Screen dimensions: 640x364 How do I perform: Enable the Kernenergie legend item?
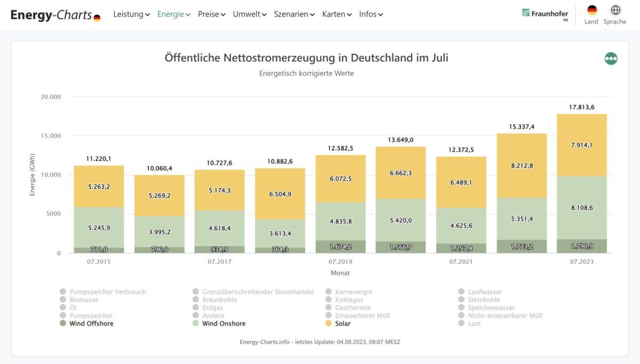coord(353,292)
